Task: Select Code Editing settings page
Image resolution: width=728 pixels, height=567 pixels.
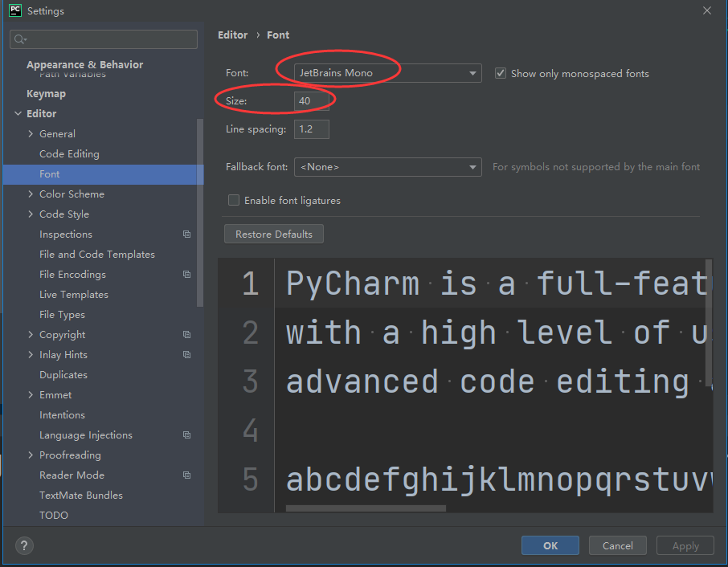Action: coord(69,153)
